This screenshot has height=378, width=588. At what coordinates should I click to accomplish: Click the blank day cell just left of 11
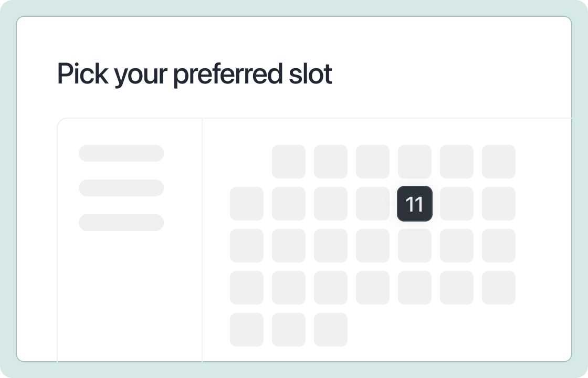(x=373, y=204)
